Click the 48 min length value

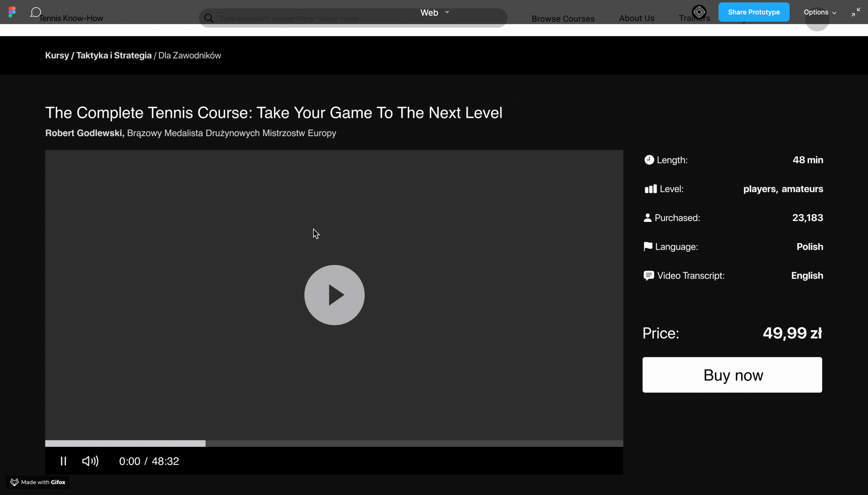click(x=807, y=160)
